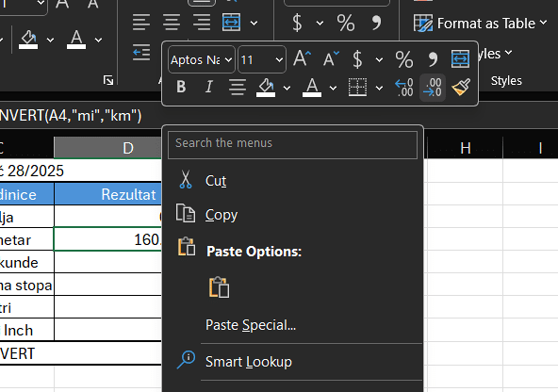Click ribbon Accounting Number Format dollar icon
558x392 pixels.
click(x=297, y=23)
